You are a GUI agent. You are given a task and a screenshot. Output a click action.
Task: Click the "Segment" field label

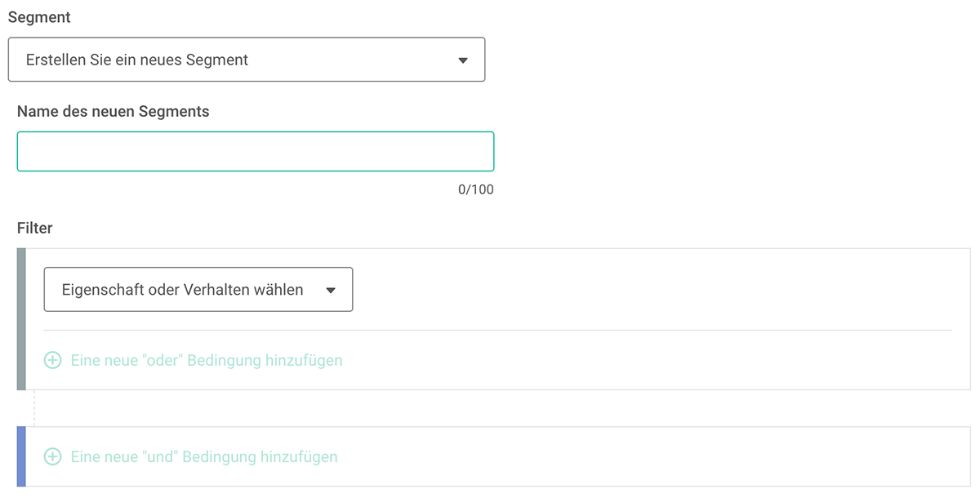tap(39, 17)
